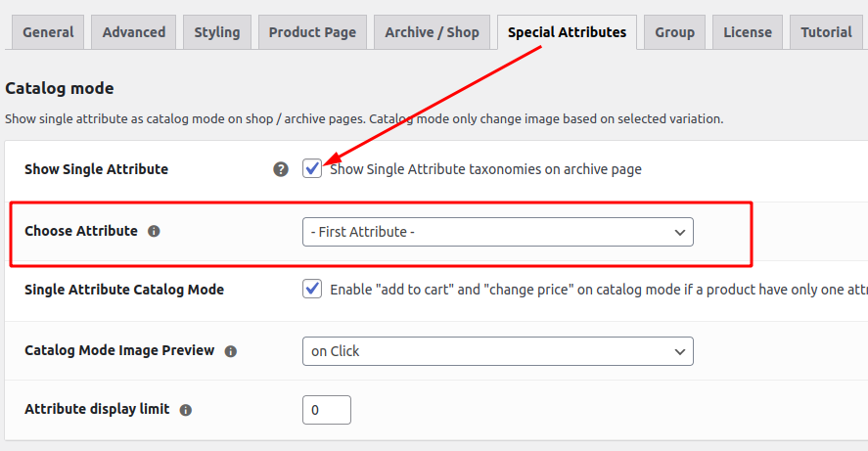Click the Attribute display limit number field
868x451 pixels.
327,410
